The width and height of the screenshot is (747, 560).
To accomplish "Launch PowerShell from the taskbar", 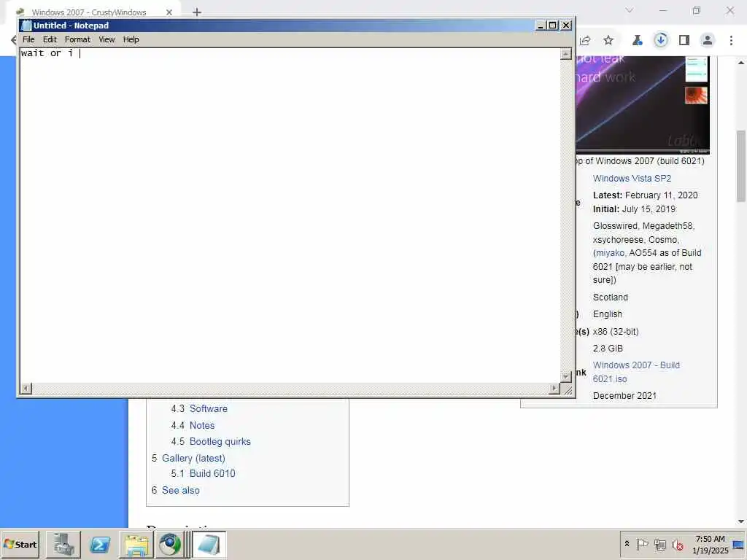I will pos(100,544).
